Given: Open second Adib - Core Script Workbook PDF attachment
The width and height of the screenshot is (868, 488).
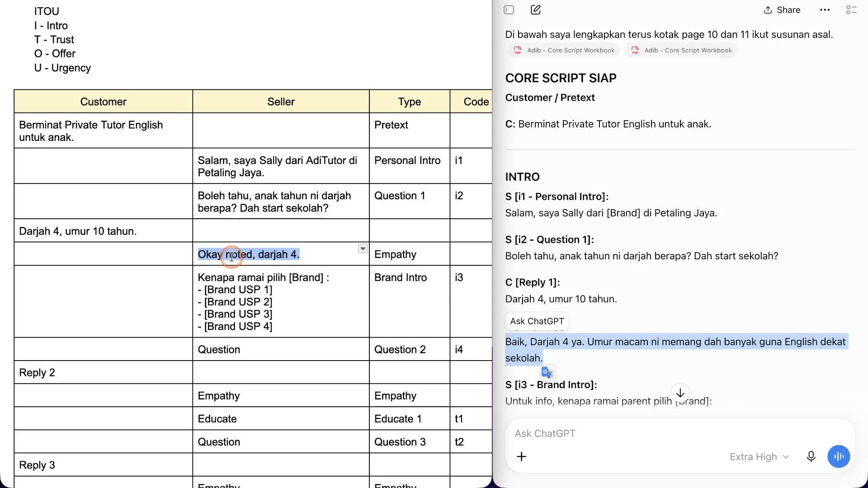Looking at the screenshot, I should pyautogui.click(x=681, y=50).
